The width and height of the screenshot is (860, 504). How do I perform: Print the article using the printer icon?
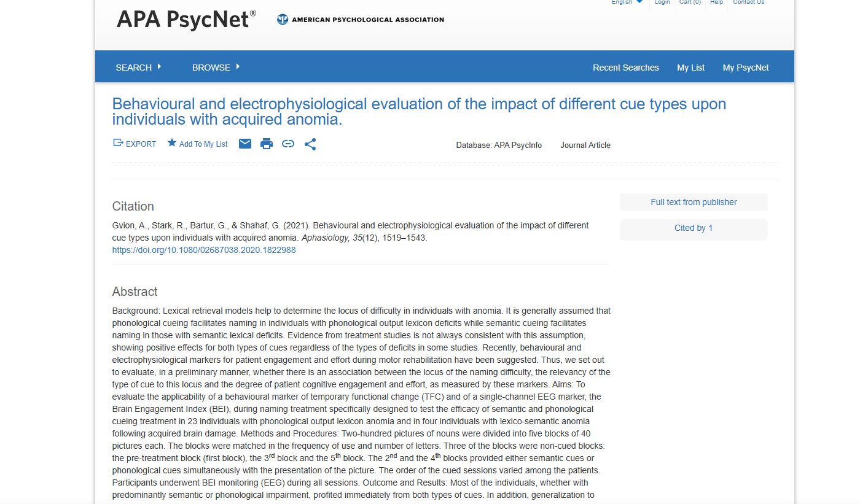pos(266,144)
